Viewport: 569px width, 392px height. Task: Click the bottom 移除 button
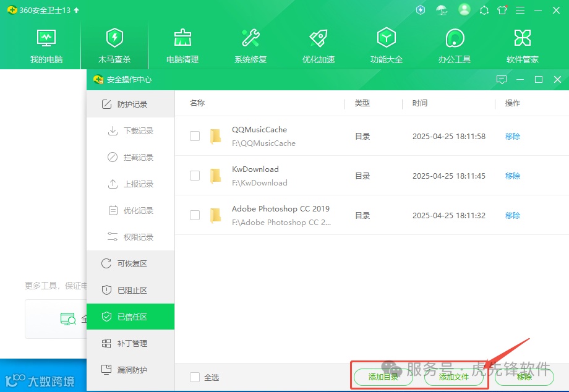(x=524, y=377)
